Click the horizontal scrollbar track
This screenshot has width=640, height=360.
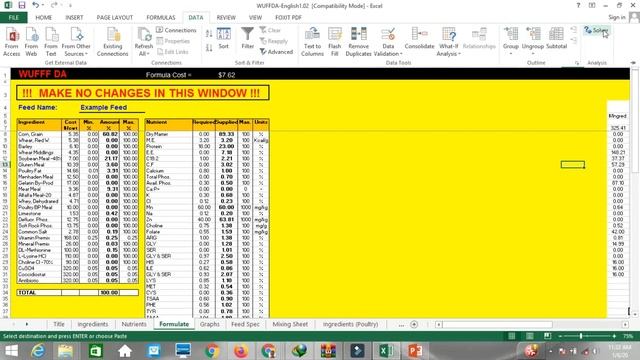point(532,324)
